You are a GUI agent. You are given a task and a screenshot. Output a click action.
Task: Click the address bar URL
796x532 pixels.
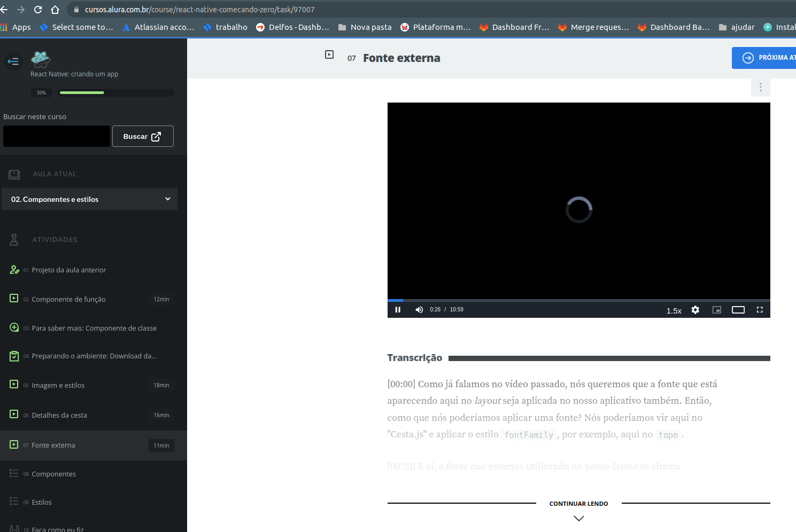199,10
